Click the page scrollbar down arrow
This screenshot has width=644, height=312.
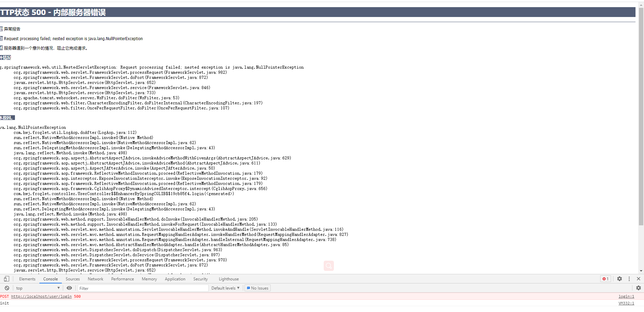(x=641, y=271)
